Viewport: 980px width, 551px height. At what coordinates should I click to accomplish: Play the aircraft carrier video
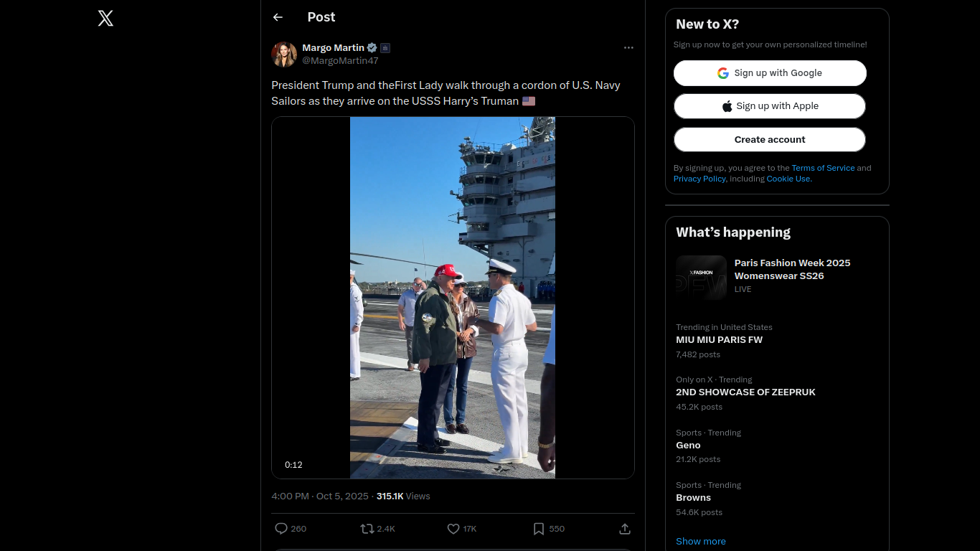(453, 298)
